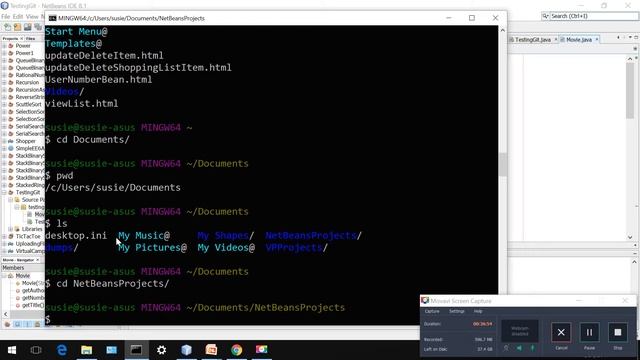Switch to the Projects tab in NetBeans

click(10, 38)
